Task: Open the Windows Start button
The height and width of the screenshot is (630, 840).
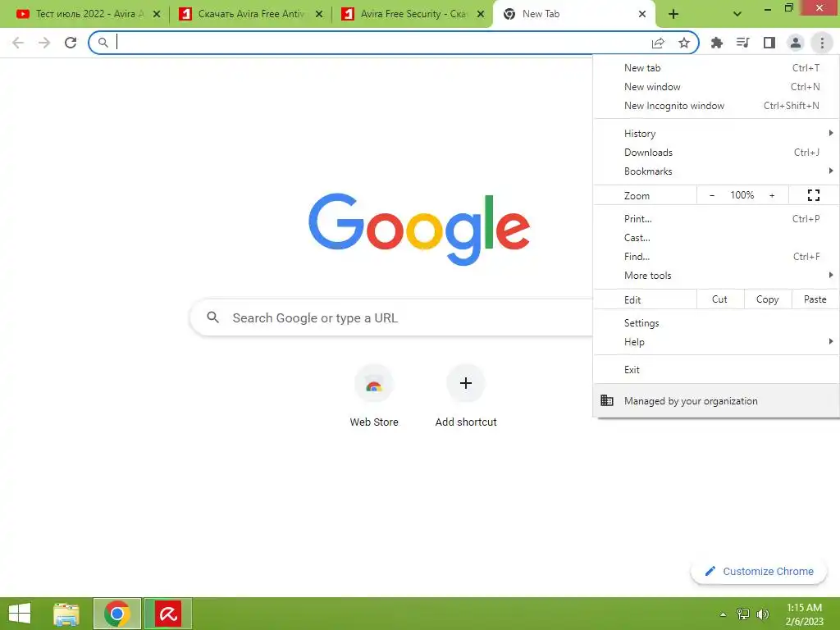Action: coord(20,614)
